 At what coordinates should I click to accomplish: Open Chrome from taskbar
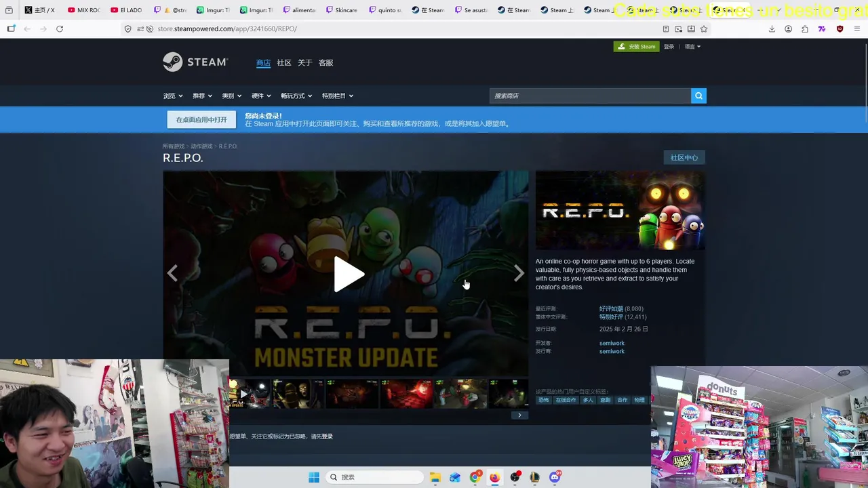pyautogui.click(x=475, y=477)
